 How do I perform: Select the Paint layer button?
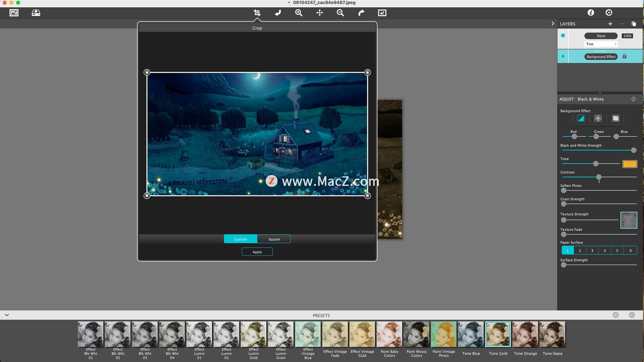pos(601,36)
